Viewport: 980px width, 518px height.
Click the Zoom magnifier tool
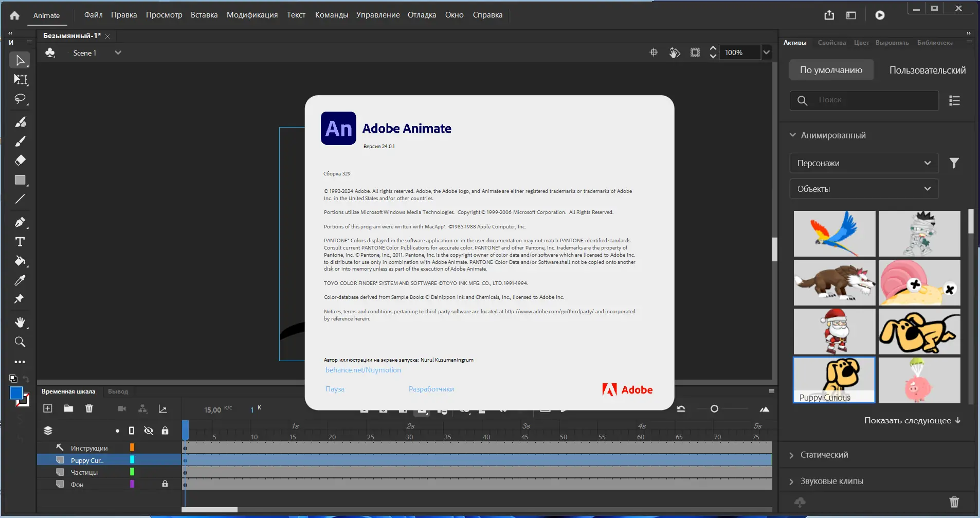click(20, 342)
